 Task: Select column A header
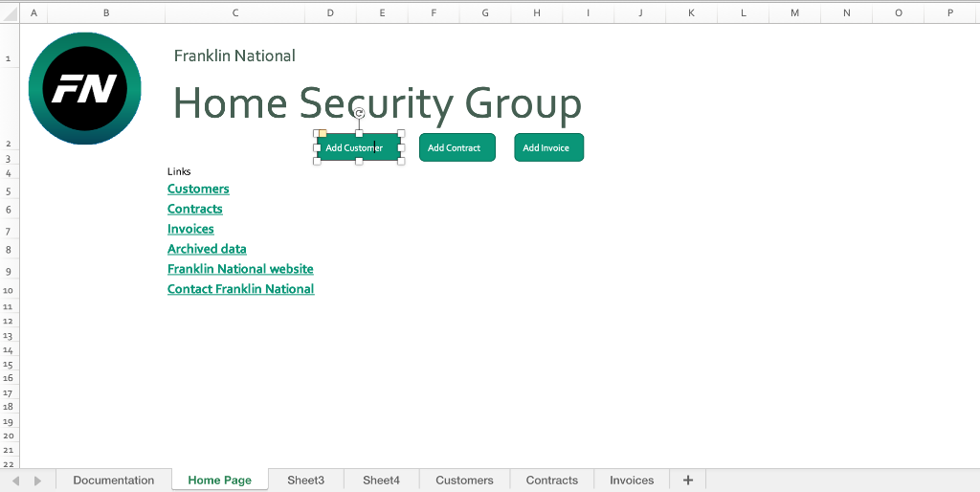click(33, 13)
